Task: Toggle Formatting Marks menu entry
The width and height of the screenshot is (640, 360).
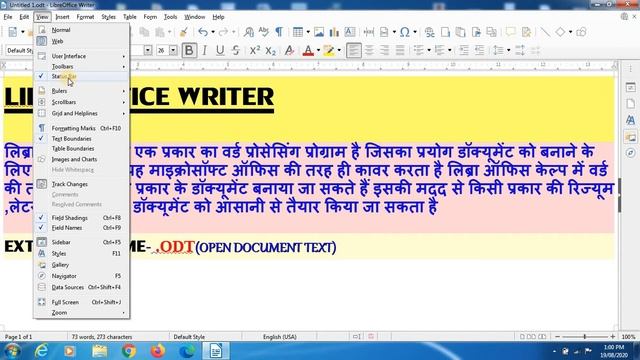Action: [x=82, y=128]
